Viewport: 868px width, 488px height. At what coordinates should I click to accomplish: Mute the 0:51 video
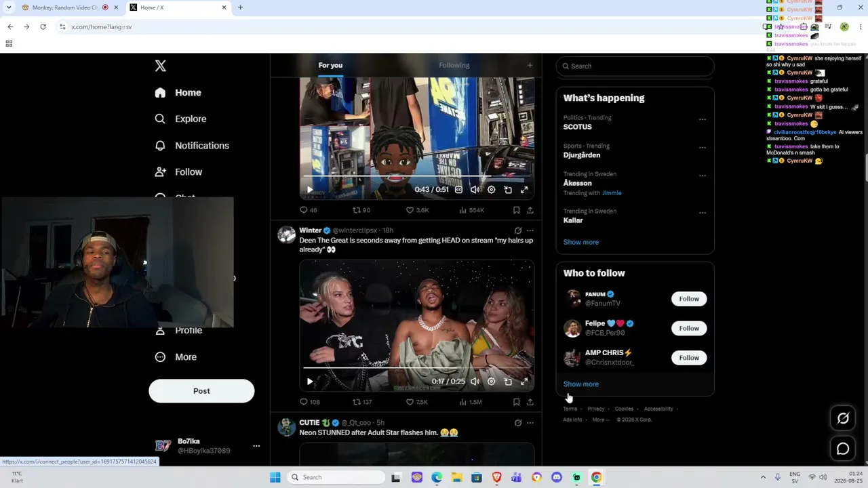click(475, 190)
